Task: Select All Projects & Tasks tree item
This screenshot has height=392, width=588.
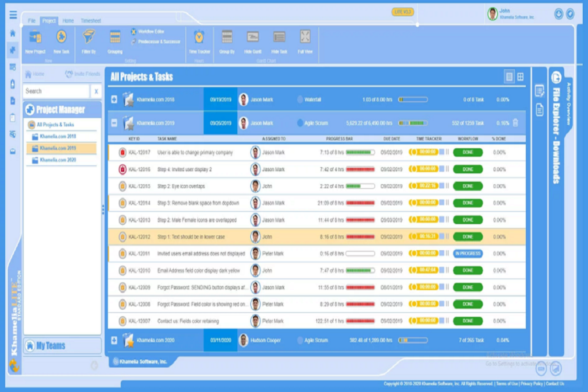Action: (x=56, y=125)
